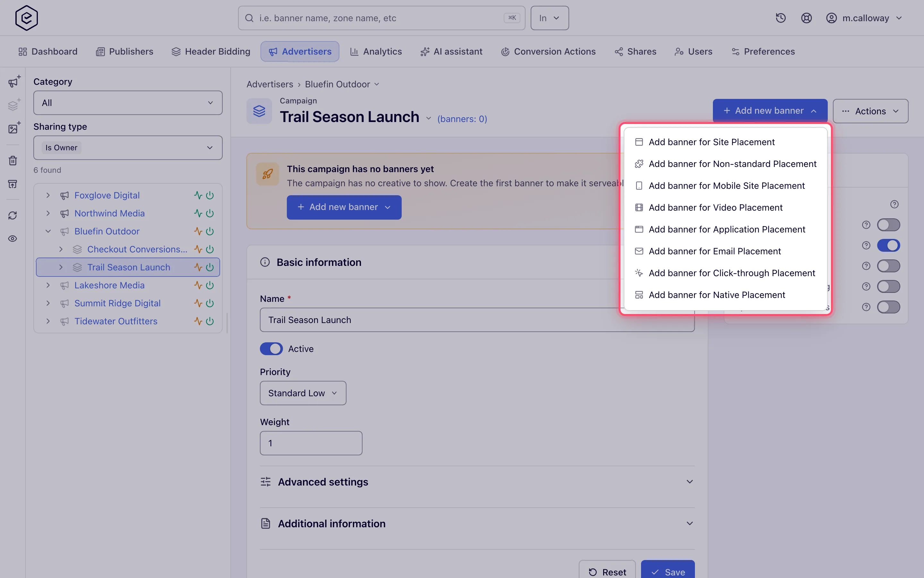
Task: Open the m.calloway user menu
Action: tap(864, 18)
